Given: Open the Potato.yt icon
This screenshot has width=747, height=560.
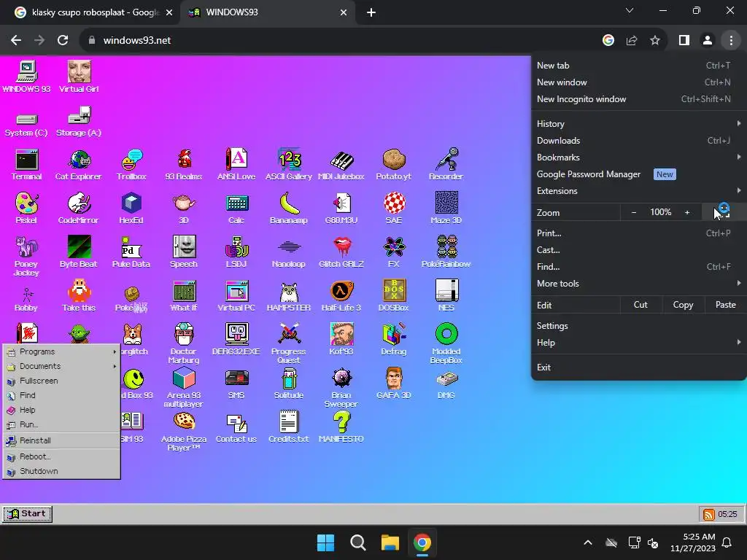Looking at the screenshot, I should (393, 164).
